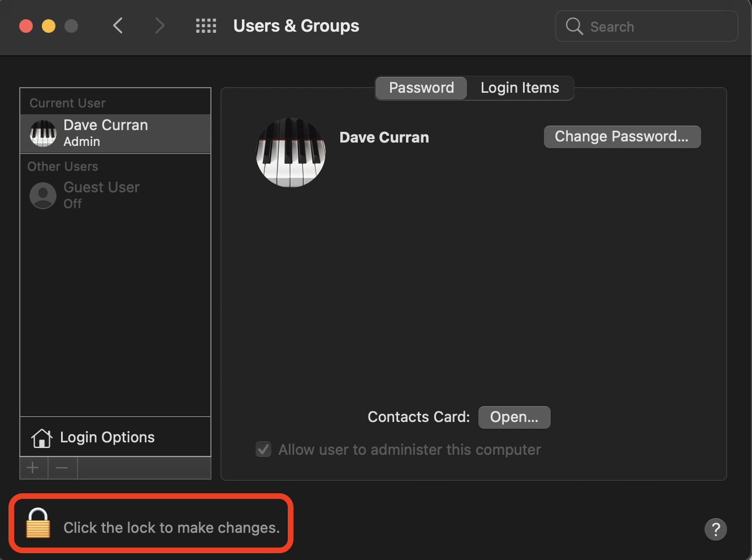752x560 pixels.
Task: Go forward with the right chevron
Action: coord(160,25)
